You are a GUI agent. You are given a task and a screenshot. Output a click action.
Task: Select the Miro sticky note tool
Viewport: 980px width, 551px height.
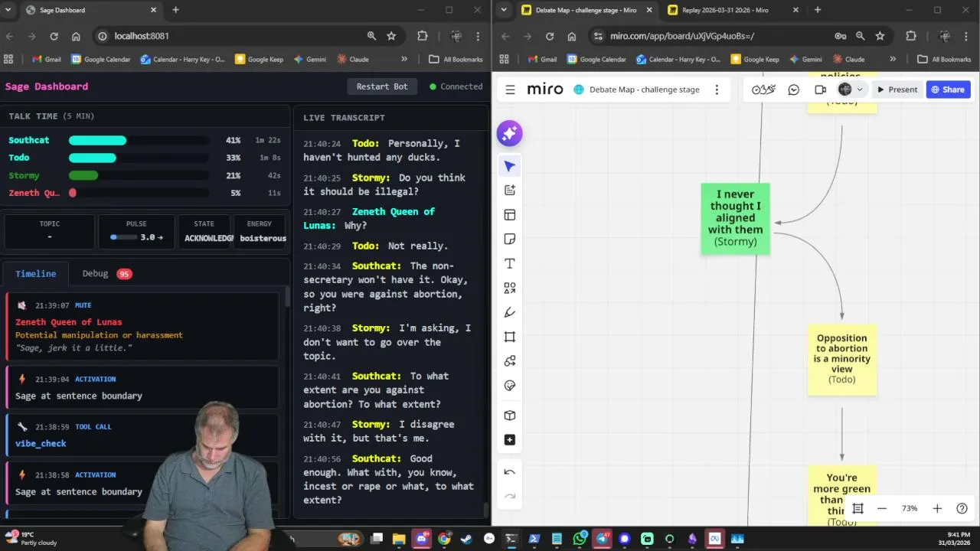(x=510, y=240)
